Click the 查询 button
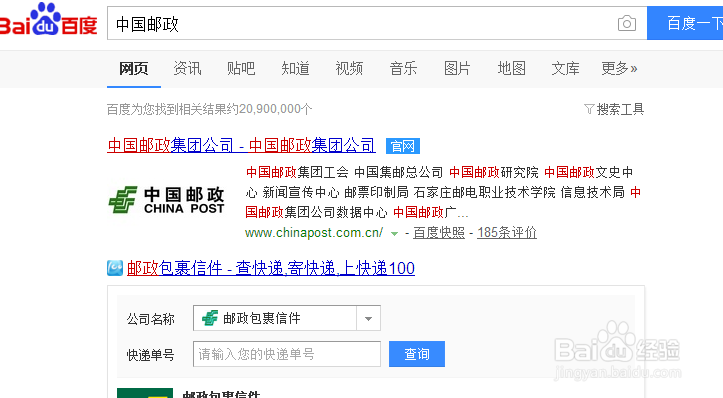723x398 pixels. tap(417, 354)
